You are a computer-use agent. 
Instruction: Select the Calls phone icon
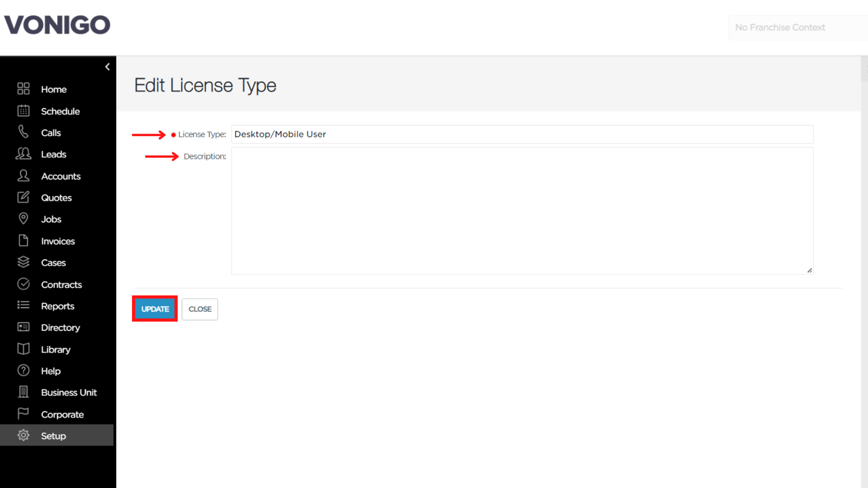(24, 133)
